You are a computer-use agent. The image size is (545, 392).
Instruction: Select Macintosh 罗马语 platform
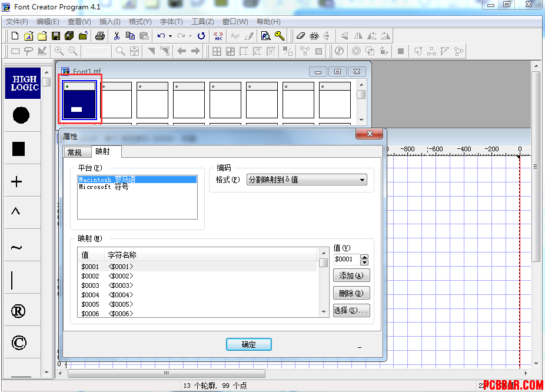point(137,180)
